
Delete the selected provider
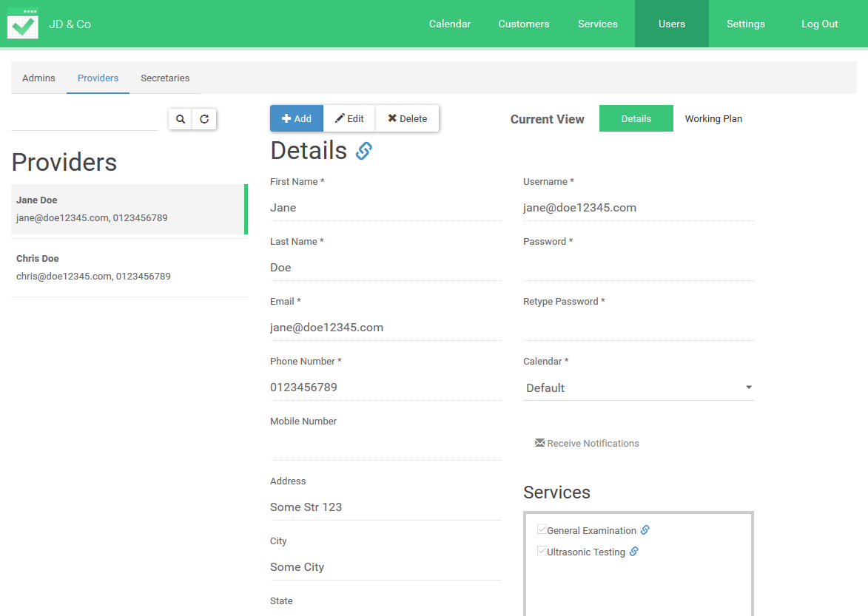(407, 118)
